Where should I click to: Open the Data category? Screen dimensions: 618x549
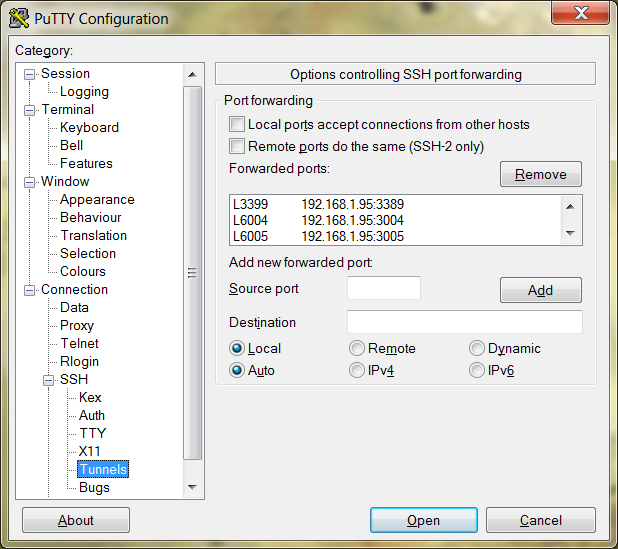74,307
